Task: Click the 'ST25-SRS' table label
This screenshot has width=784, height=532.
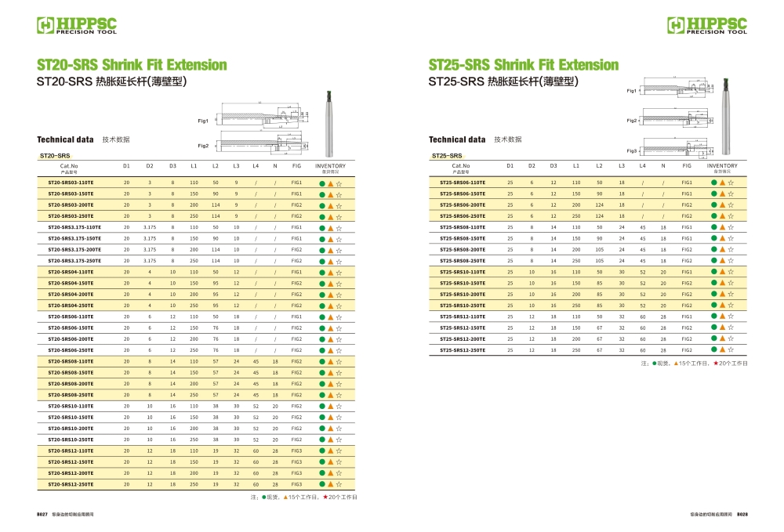Action: point(447,156)
